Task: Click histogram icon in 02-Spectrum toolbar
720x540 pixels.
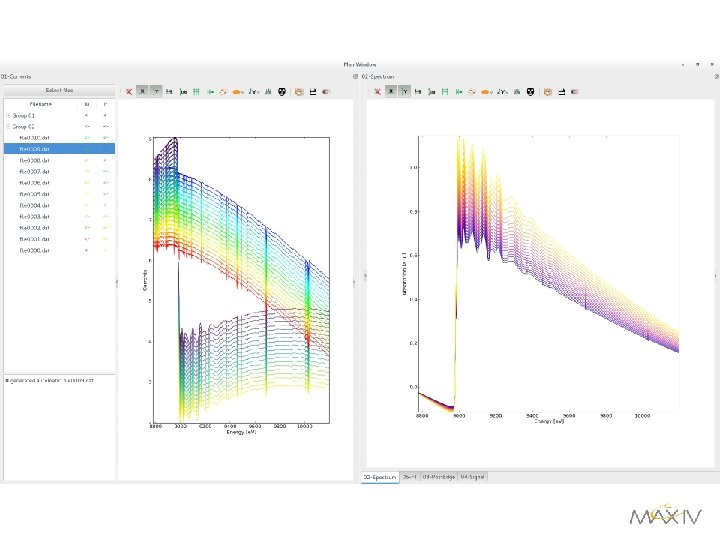Action: pyautogui.click(x=517, y=92)
